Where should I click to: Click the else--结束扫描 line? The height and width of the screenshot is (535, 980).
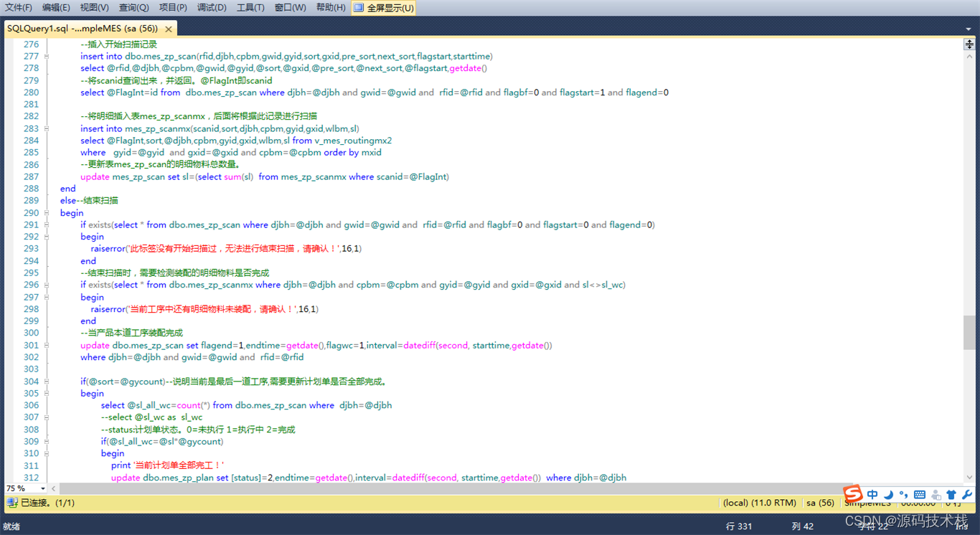tap(89, 201)
